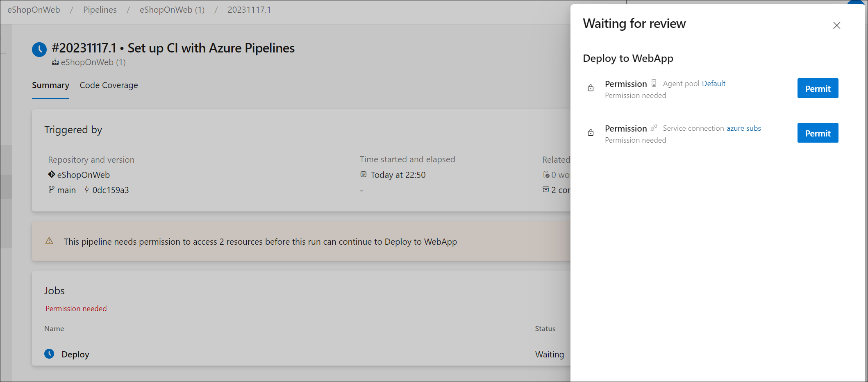This screenshot has width=868, height=382.
Task: Open Pipelines breadcrumb link
Action: pos(100,10)
